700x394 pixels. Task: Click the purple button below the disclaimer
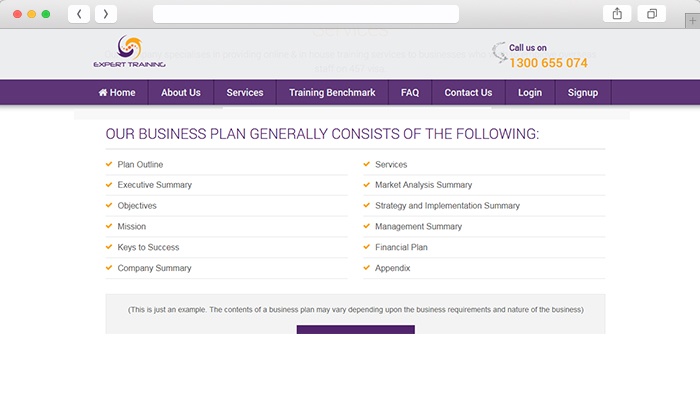tap(356, 329)
